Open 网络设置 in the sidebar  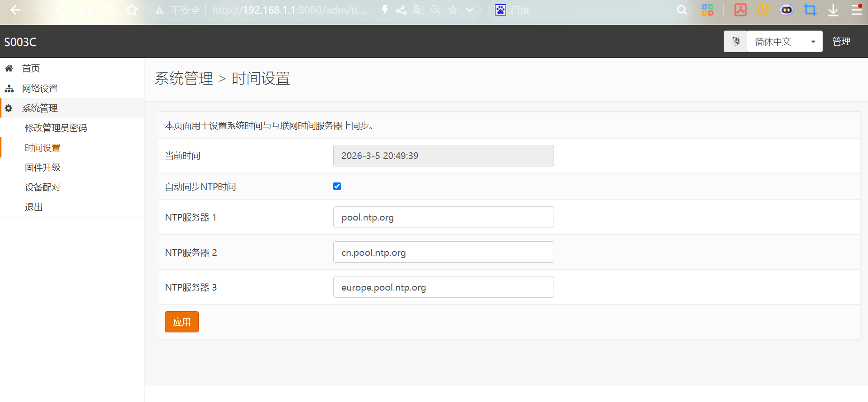click(x=40, y=88)
